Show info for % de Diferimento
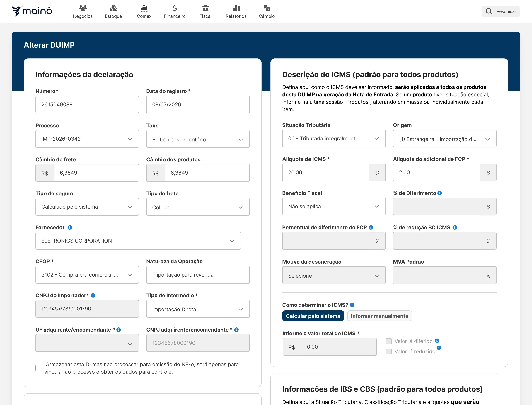This screenshot has height=405, width=532. [440, 193]
